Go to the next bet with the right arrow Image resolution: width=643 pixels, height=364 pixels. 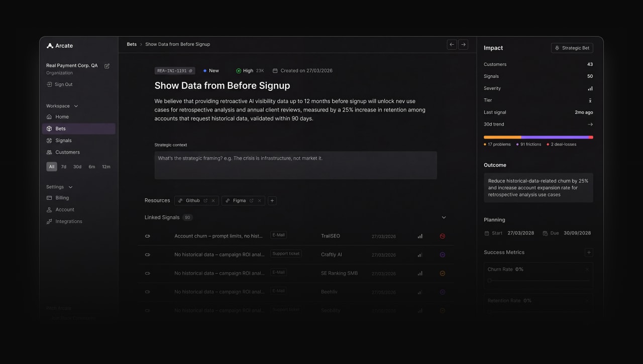pos(463,45)
